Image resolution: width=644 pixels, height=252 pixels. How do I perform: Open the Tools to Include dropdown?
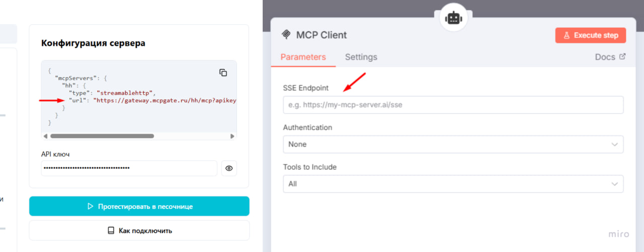[x=453, y=184]
